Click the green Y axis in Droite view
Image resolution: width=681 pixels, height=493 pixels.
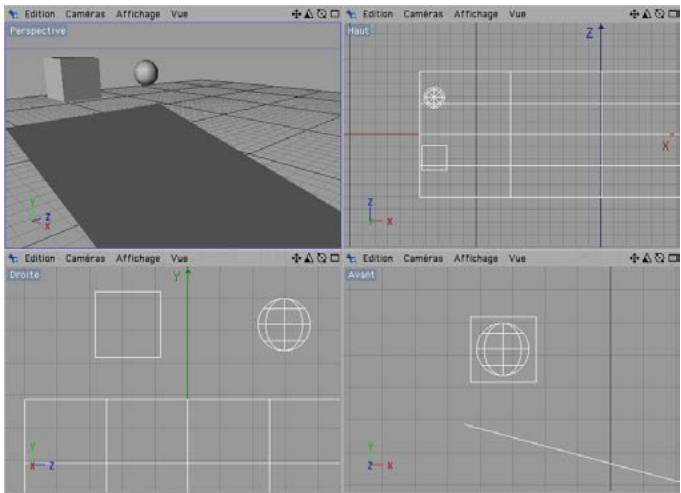(x=188, y=334)
